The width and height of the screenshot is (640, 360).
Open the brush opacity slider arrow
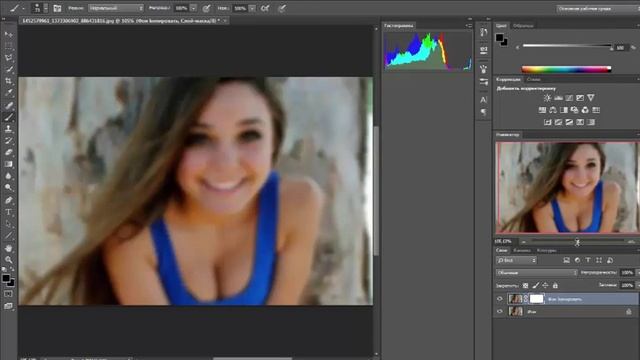click(x=193, y=8)
